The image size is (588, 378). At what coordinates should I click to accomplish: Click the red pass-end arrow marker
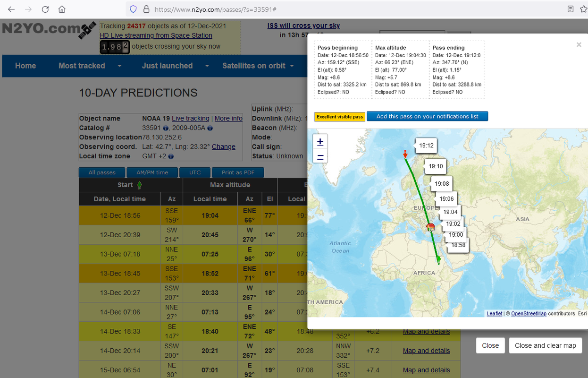click(405, 154)
